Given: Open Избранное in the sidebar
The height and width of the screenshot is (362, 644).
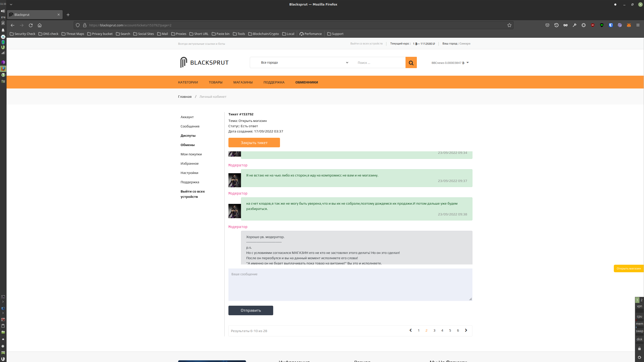Looking at the screenshot, I should coord(189,163).
